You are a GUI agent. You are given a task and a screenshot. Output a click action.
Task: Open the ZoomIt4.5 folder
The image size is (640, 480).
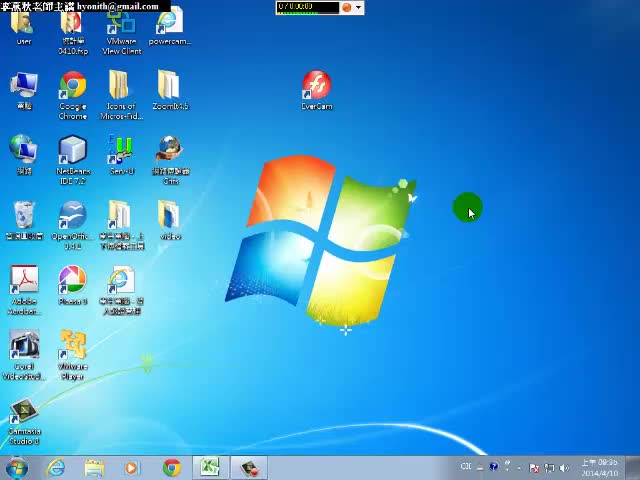click(x=170, y=91)
